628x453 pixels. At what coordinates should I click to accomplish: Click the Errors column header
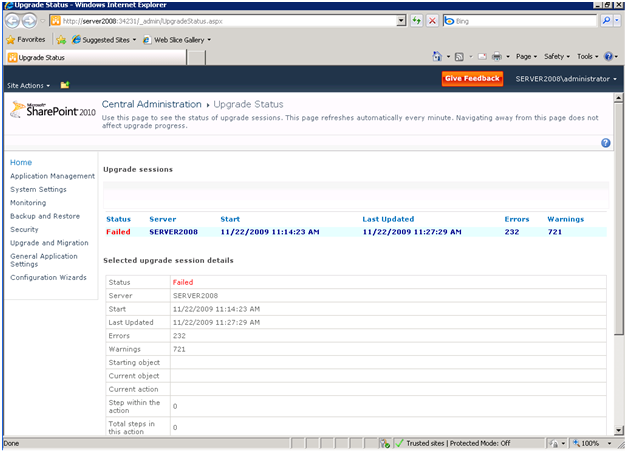pos(517,219)
